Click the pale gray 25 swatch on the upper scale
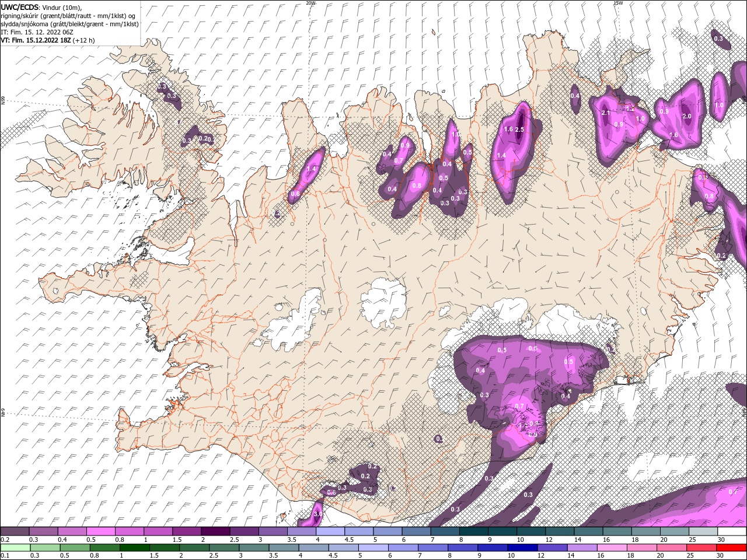 pyautogui.click(x=703, y=531)
